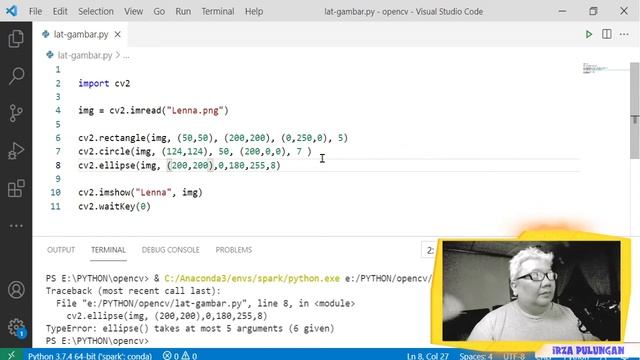640x360 pixels.
Task: Click the cv2.imshow code line
Action: pyautogui.click(x=140, y=192)
